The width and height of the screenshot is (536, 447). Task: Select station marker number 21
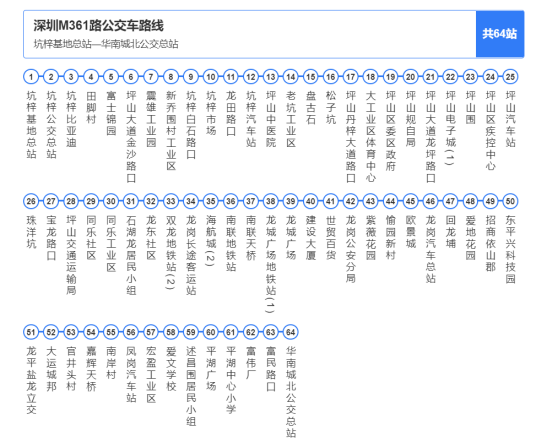(x=430, y=77)
